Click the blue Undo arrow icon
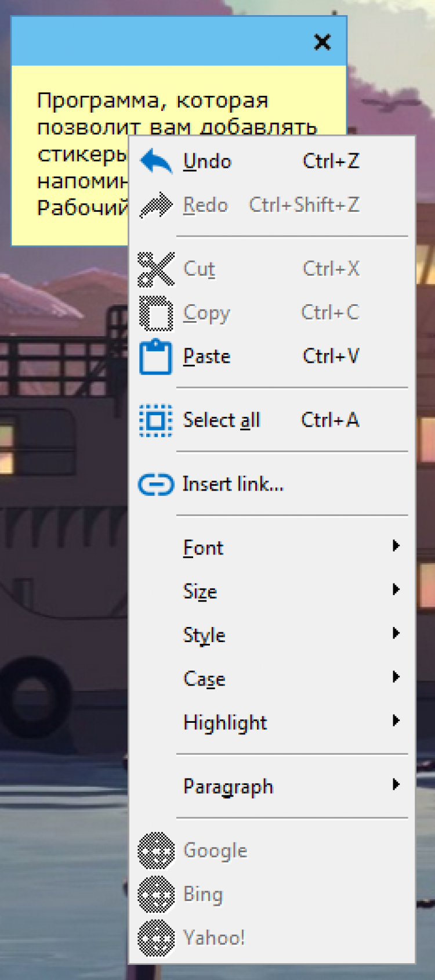The height and width of the screenshot is (980, 435). point(156,161)
